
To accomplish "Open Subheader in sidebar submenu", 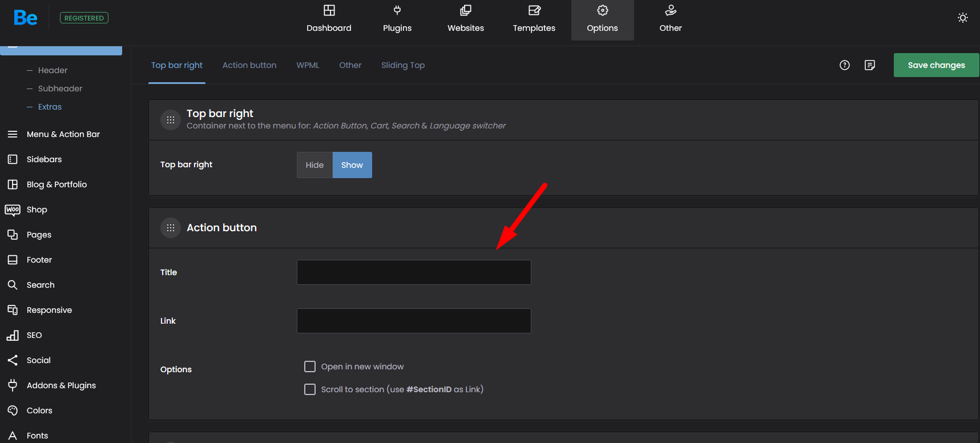I will [x=60, y=88].
